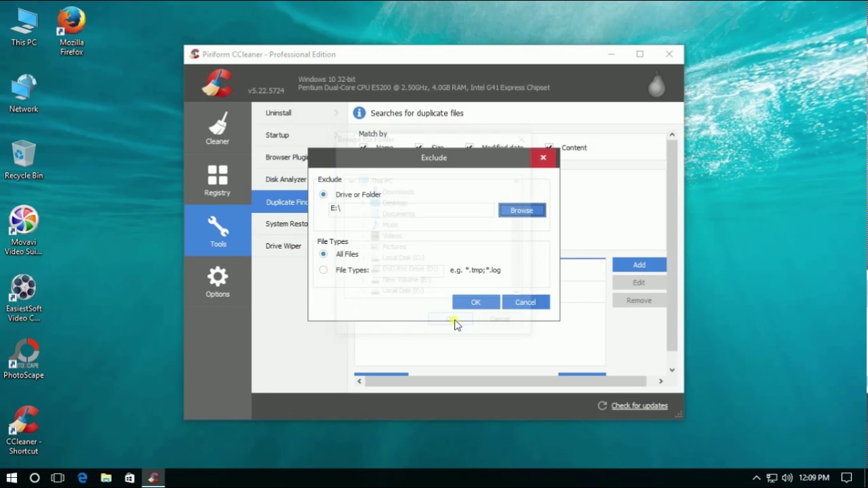Select the All Files radio button
Screen dimensions: 868x488
323,254
